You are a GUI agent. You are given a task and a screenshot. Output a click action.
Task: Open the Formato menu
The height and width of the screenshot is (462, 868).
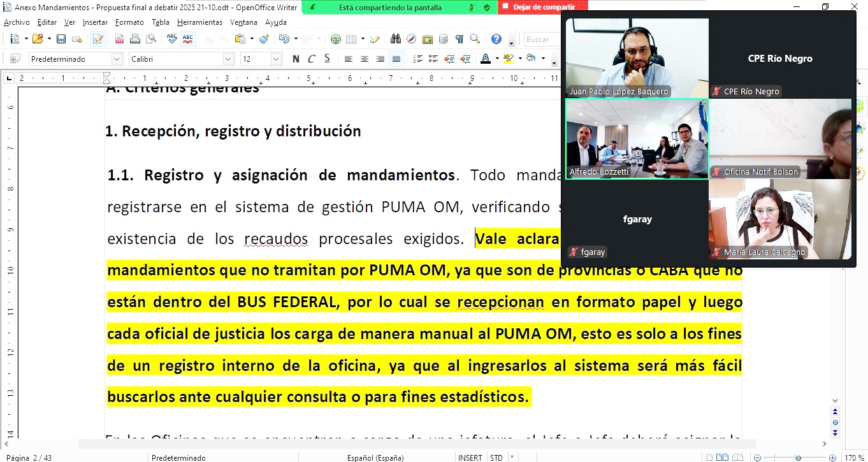[x=129, y=22]
